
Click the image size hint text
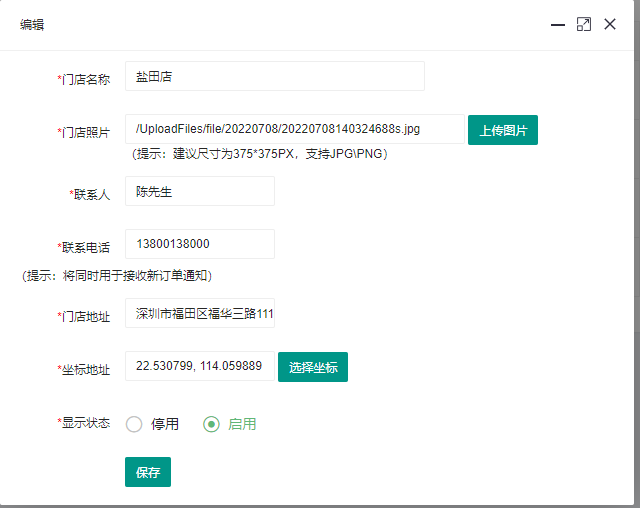pyautogui.click(x=259, y=154)
